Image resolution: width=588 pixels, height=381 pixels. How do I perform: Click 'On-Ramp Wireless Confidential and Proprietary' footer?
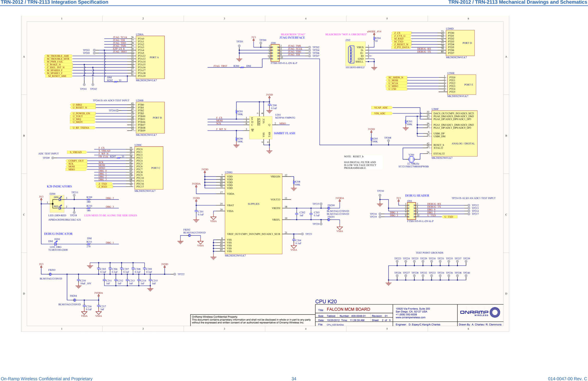tap(47, 379)
